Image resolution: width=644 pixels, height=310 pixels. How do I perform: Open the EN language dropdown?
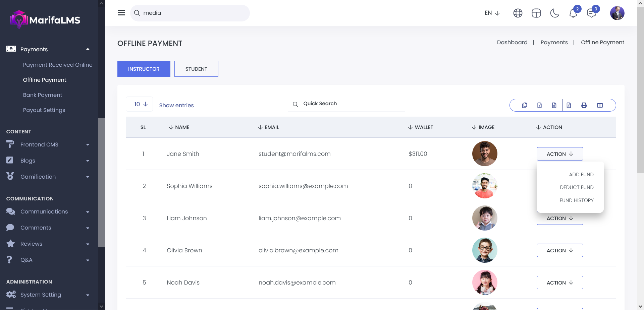point(492,13)
